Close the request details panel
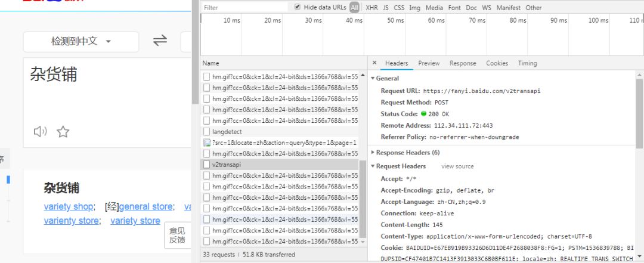 374,63
